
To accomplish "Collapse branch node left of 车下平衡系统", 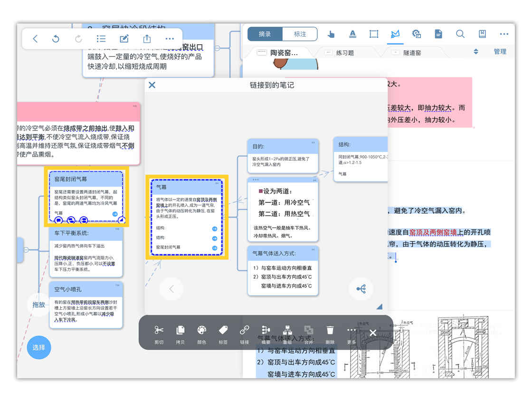I will coord(26,249).
